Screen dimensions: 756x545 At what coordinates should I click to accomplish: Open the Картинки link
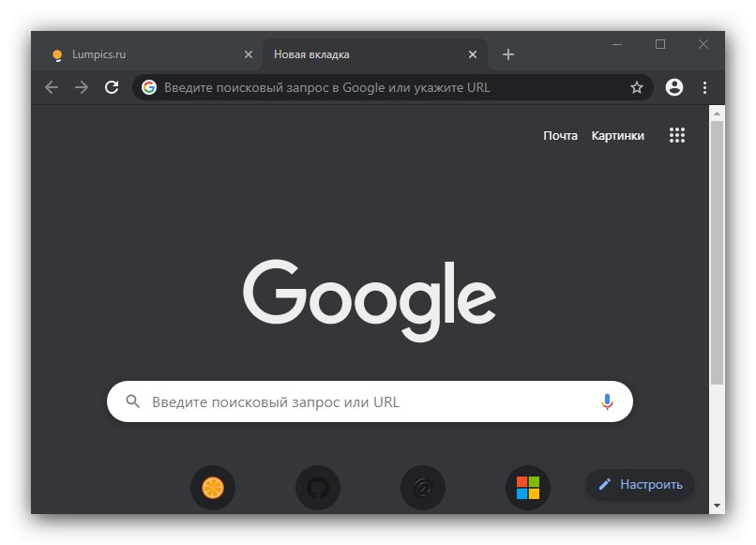point(617,135)
